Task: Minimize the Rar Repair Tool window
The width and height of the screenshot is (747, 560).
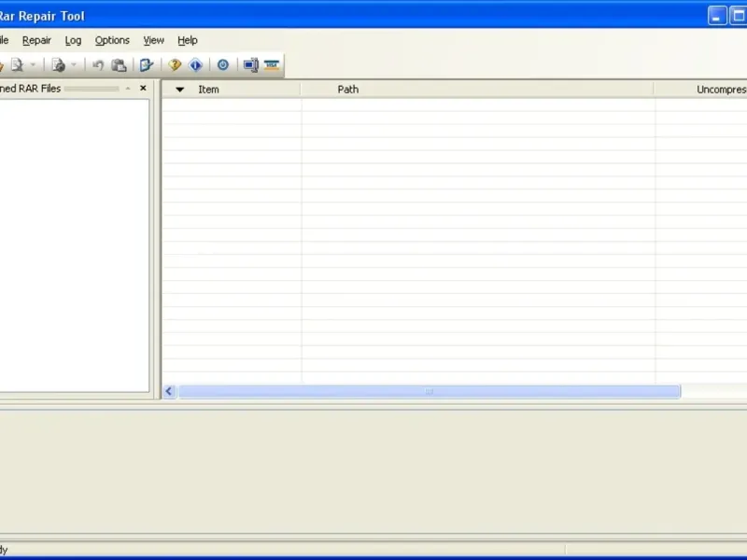Action: coord(716,16)
